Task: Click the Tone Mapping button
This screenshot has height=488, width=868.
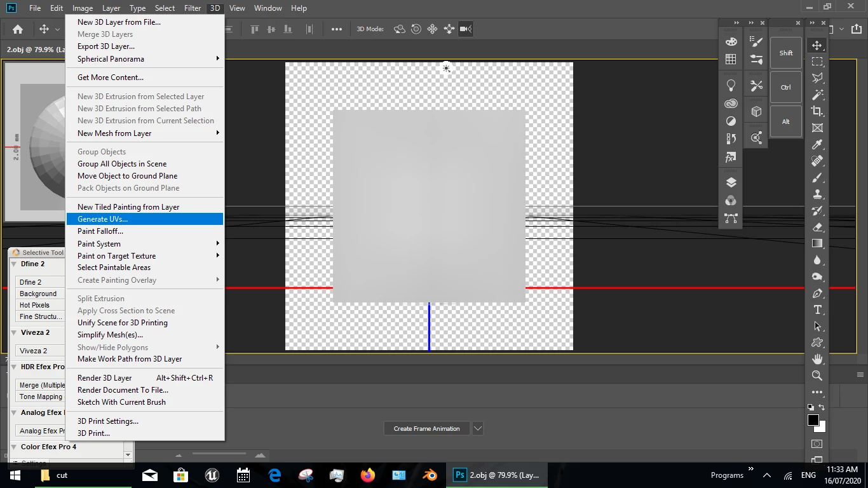Action: pos(41,396)
